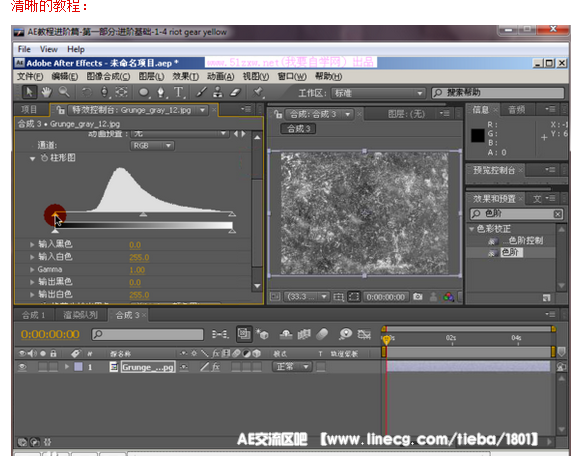
Task: Click the frame blending timeline icon
Action: (x=304, y=334)
